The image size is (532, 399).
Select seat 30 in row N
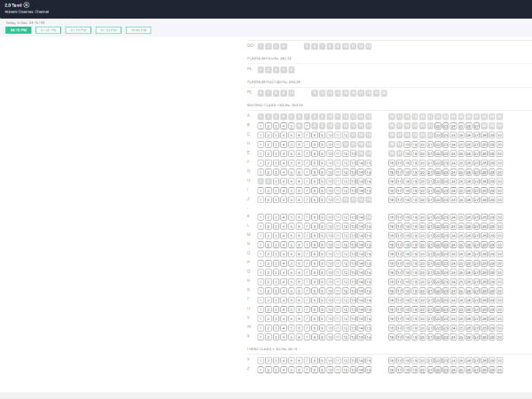pyautogui.click(x=499, y=245)
